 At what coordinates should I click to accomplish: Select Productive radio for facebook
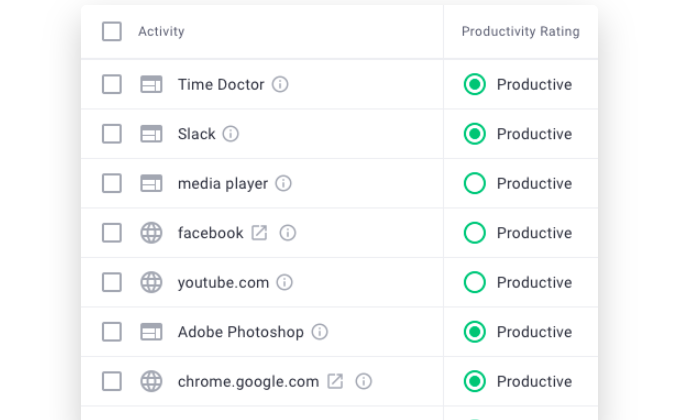pos(475,233)
